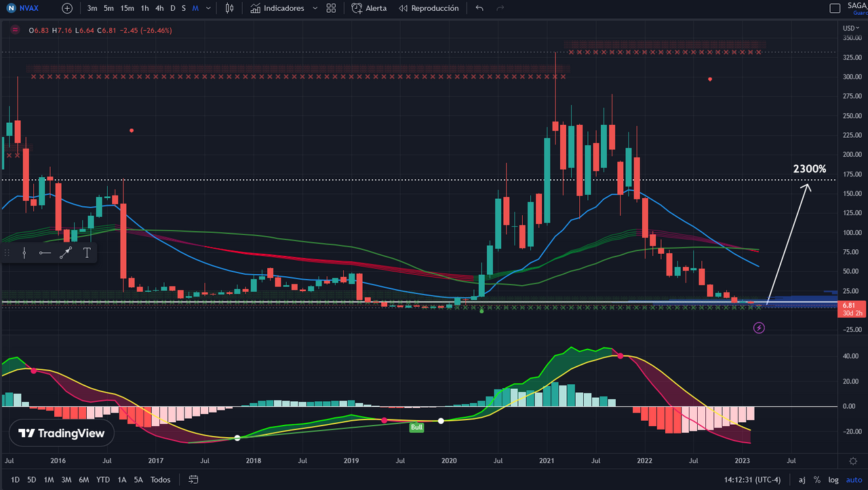
Task: Click the redo arrow icon
Action: (x=500, y=8)
